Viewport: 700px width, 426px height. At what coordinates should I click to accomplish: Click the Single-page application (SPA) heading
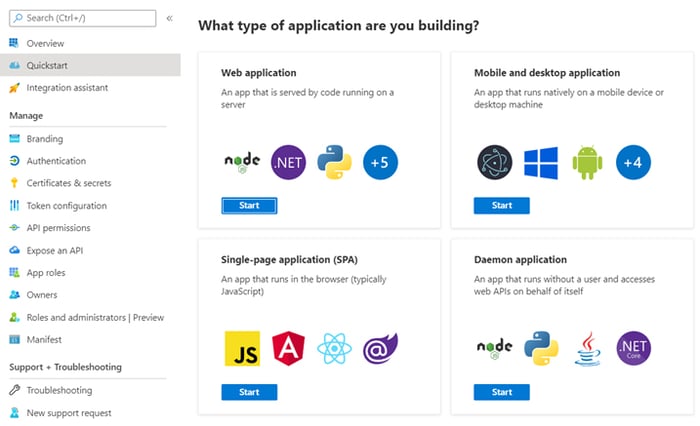point(289,259)
